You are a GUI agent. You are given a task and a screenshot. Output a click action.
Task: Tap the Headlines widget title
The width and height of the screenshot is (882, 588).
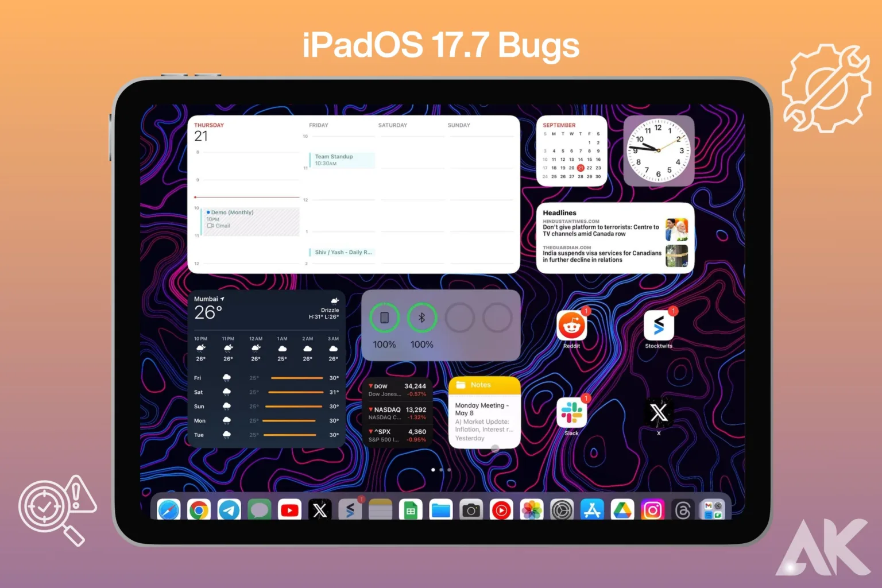pyautogui.click(x=559, y=212)
